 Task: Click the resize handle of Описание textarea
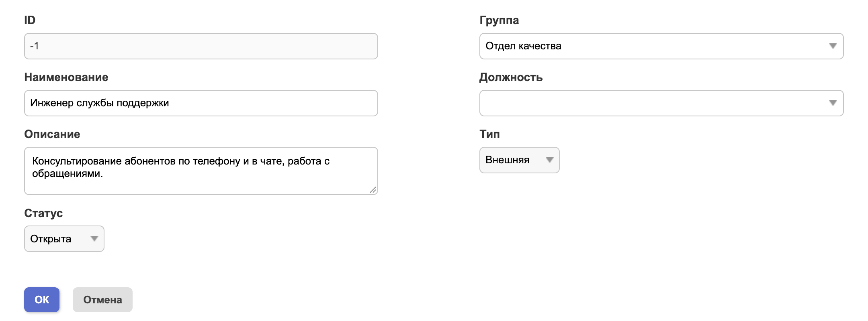tap(373, 190)
